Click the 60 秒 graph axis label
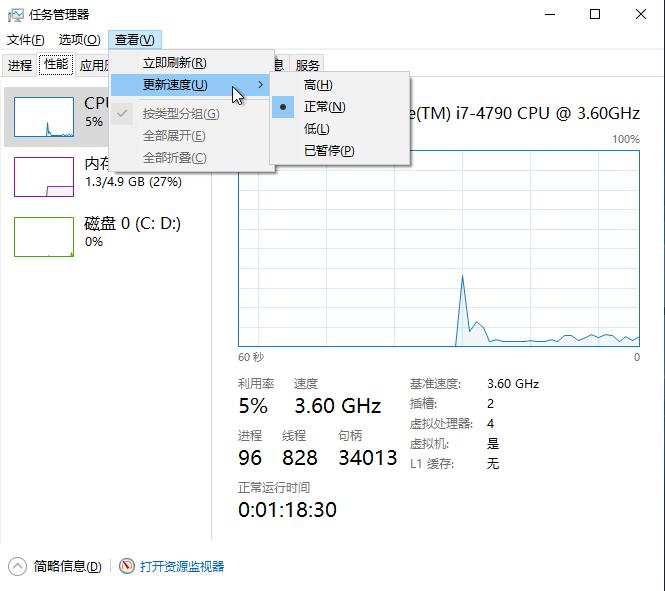 click(251, 357)
